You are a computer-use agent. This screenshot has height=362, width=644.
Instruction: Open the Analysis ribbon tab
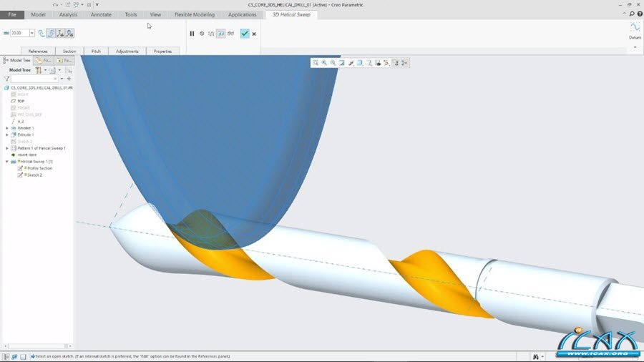(x=68, y=14)
